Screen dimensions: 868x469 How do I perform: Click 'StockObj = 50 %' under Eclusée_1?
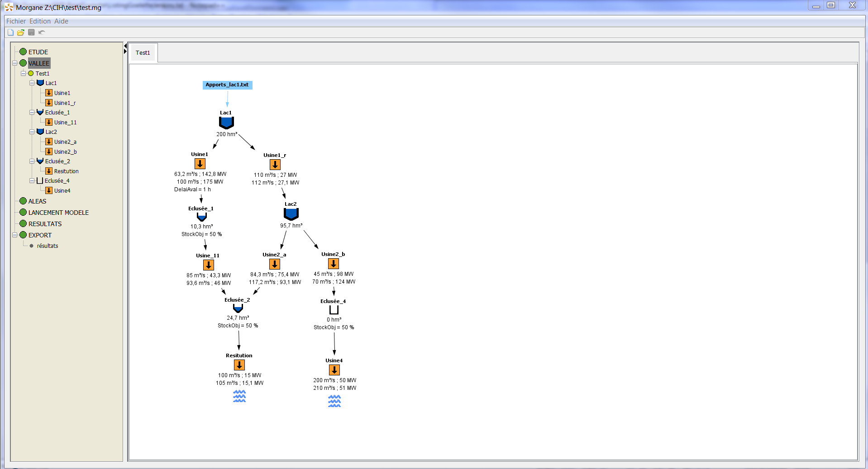[201, 234]
